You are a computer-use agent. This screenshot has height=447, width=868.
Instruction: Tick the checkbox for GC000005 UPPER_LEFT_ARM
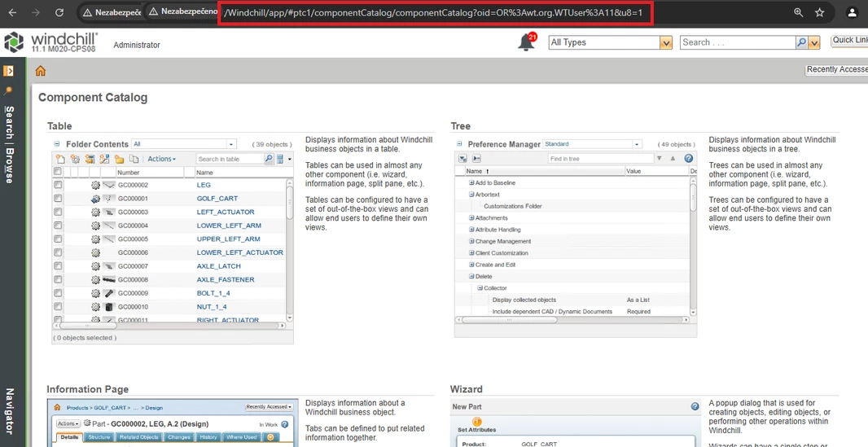(x=58, y=239)
